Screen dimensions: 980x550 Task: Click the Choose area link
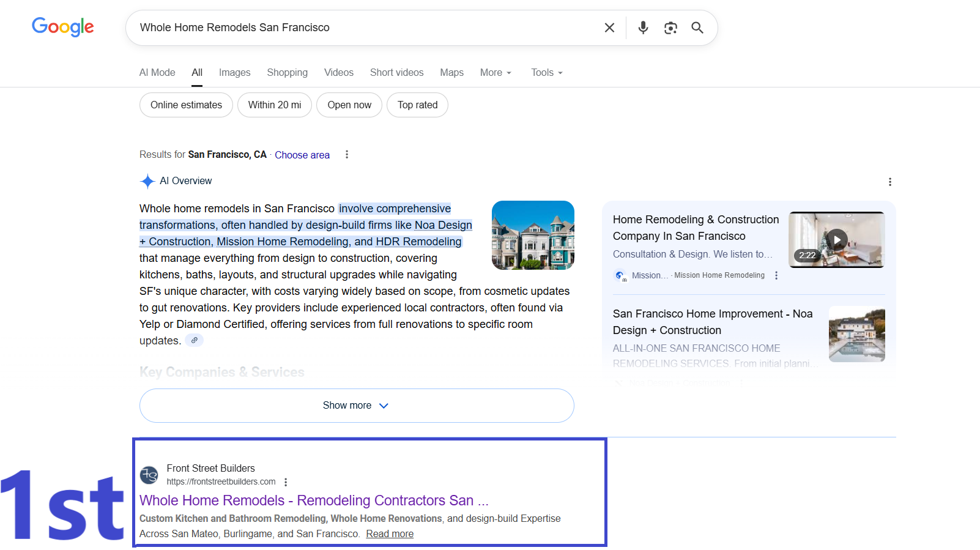[302, 155]
